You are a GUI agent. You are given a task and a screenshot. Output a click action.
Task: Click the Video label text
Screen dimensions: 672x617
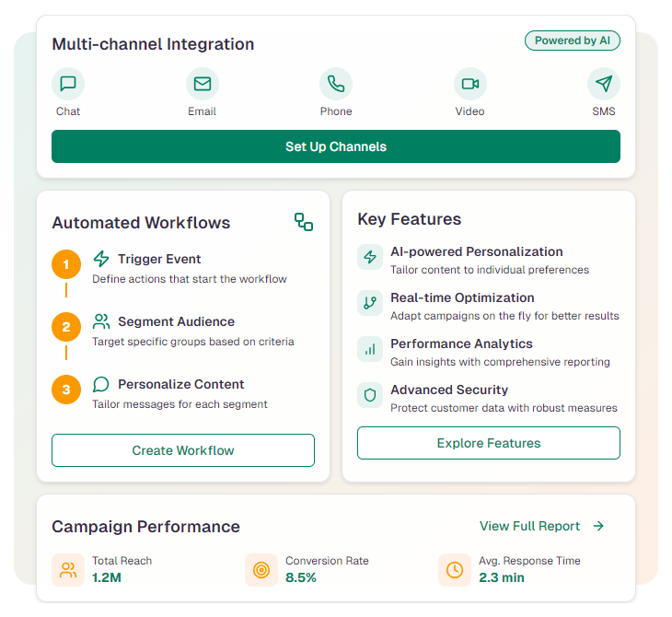[469, 111]
